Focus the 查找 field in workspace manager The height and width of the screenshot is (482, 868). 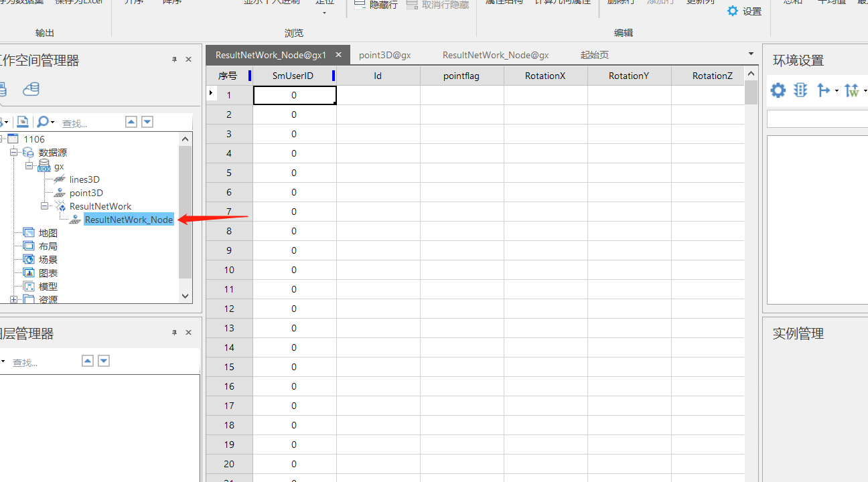click(x=90, y=123)
